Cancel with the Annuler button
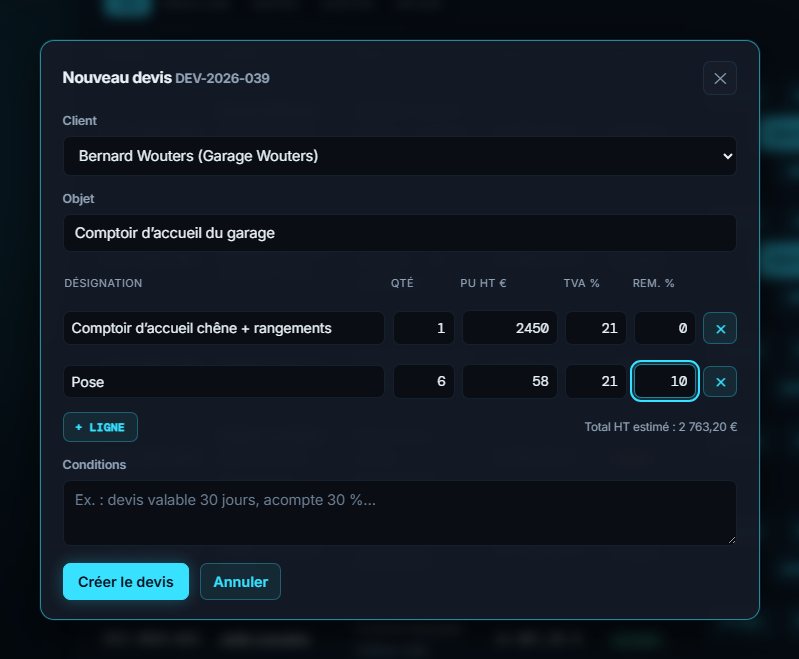Screen dimensions: 799x659 point(240,582)
